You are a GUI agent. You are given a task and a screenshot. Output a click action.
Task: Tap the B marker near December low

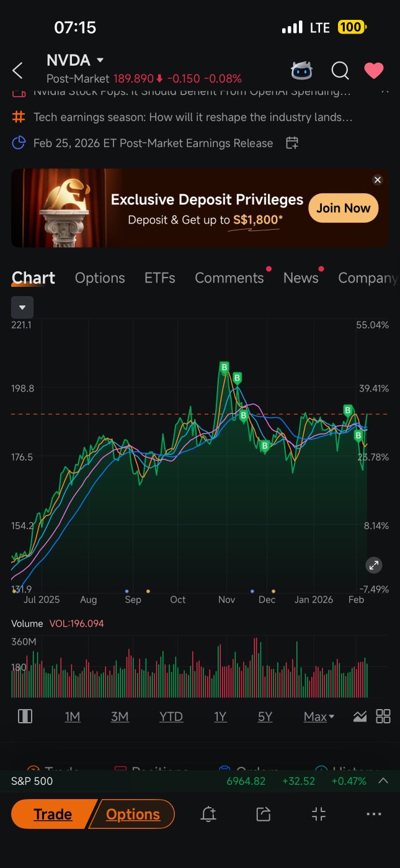click(x=265, y=445)
